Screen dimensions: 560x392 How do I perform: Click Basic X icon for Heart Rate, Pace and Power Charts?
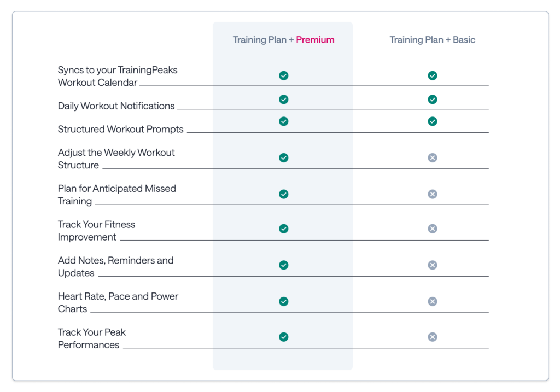coord(432,301)
